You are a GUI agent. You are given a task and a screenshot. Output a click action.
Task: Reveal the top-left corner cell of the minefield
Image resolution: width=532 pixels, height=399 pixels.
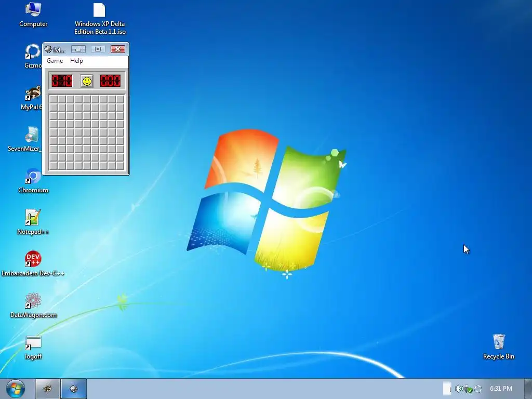[x=54, y=99]
